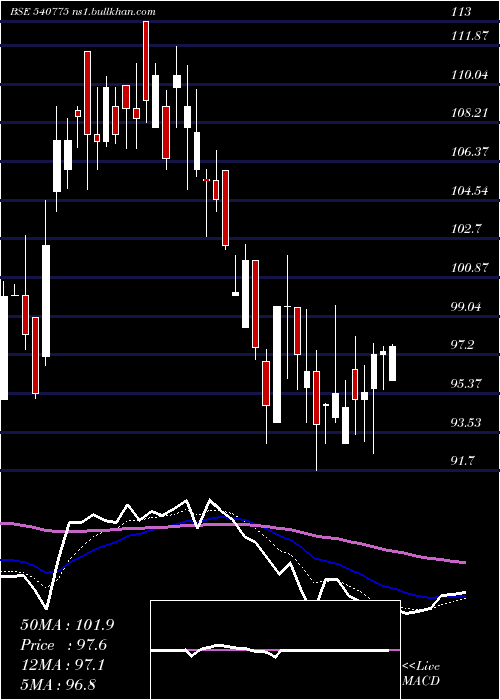Click the Price : 97.6 readout
The image size is (500, 700).
pyautogui.click(x=64, y=645)
